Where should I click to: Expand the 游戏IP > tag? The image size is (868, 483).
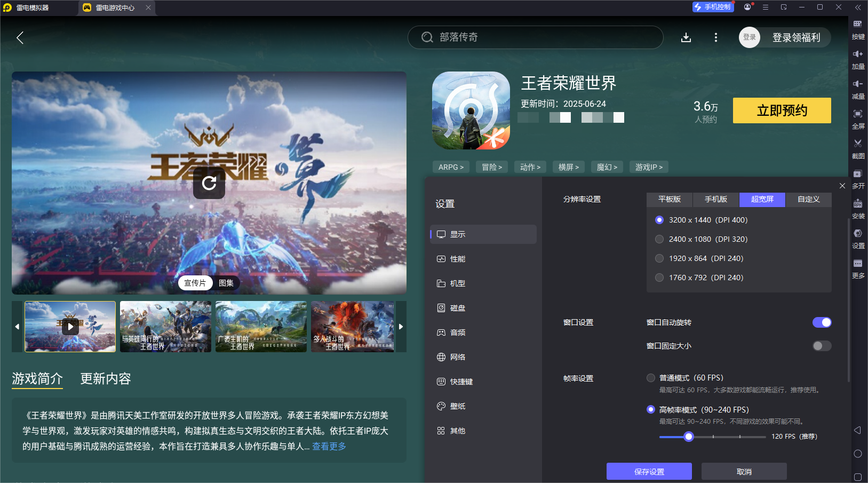[x=649, y=167]
